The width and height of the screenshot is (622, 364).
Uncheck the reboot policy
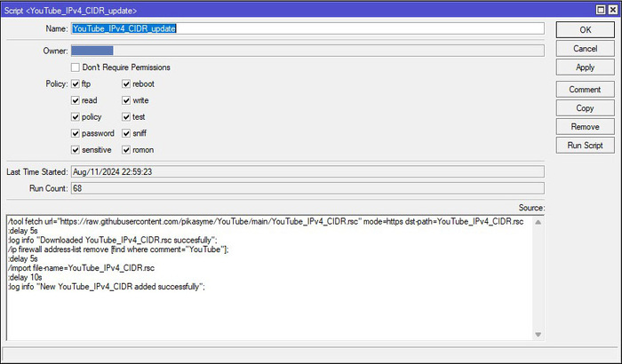pyautogui.click(x=126, y=84)
